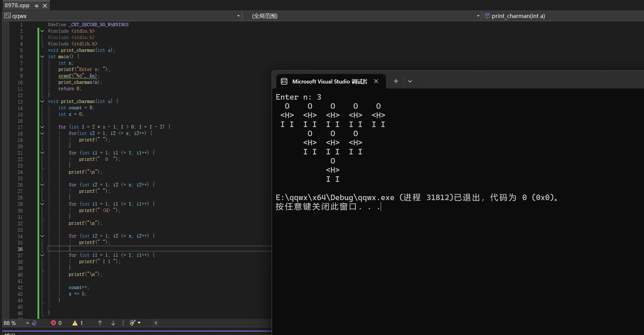Select the Microsoft Visual Studio debug console tab
Screen dimensions: 644x335
point(329,81)
